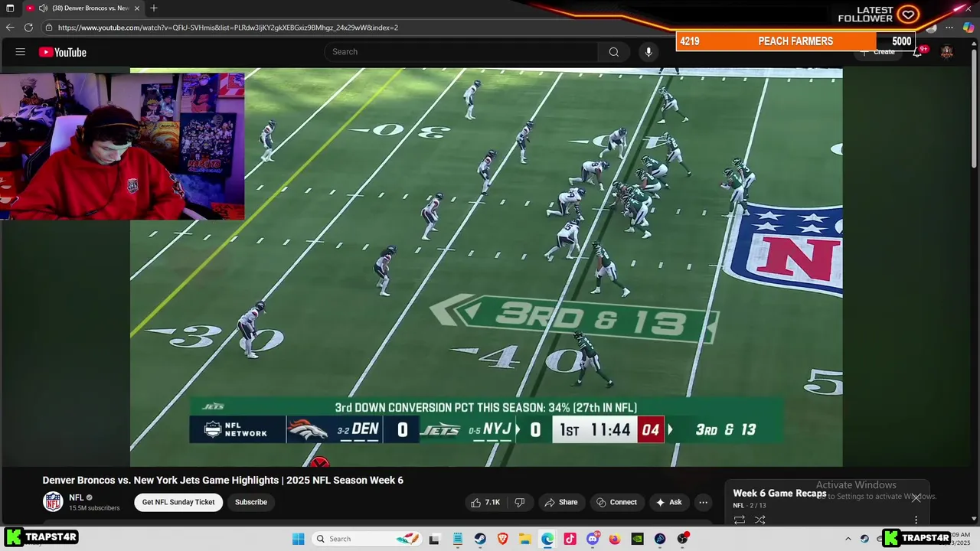The width and height of the screenshot is (980, 551).
Task: Collapse the Week 6 Game Recaps playlist panel
Action: [916, 497]
